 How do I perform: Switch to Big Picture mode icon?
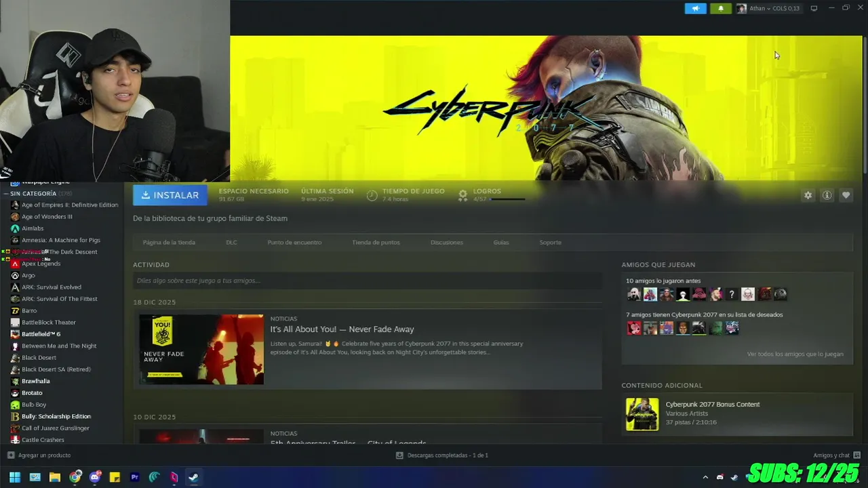[x=814, y=8]
